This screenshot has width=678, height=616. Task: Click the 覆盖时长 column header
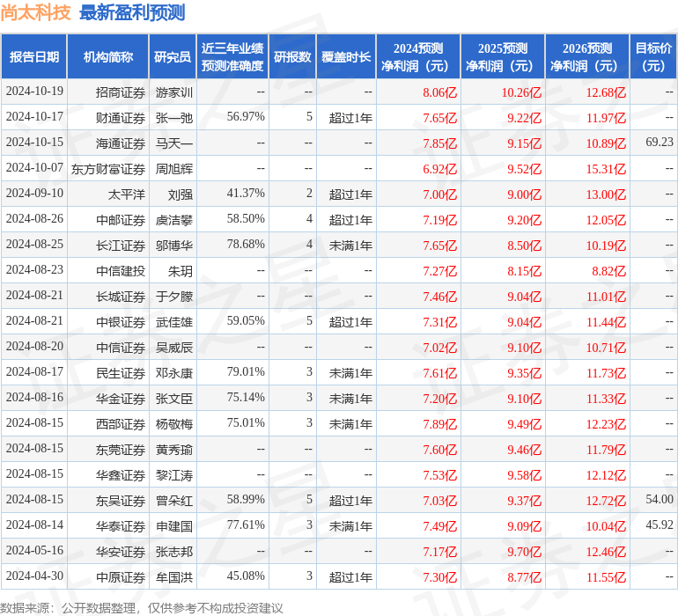tap(346, 56)
